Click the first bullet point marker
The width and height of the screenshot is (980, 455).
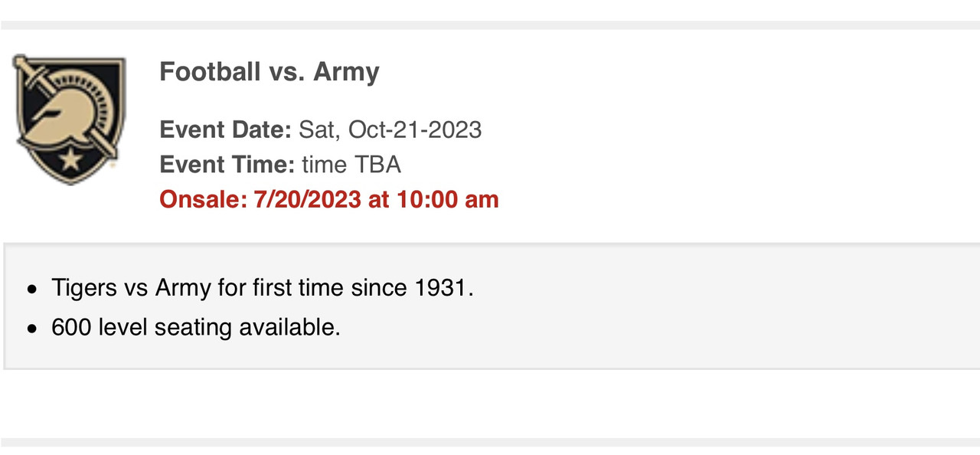31,290
